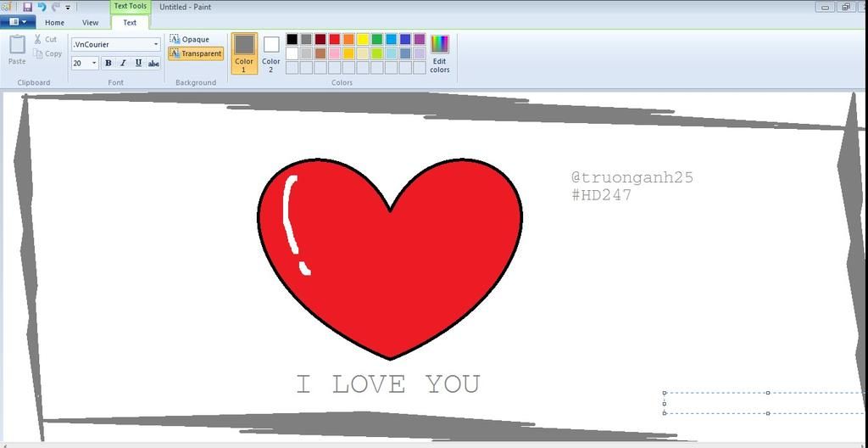This screenshot has height=448, width=868.
Task: Select the Text ribbon tab
Action: click(x=130, y=23)
